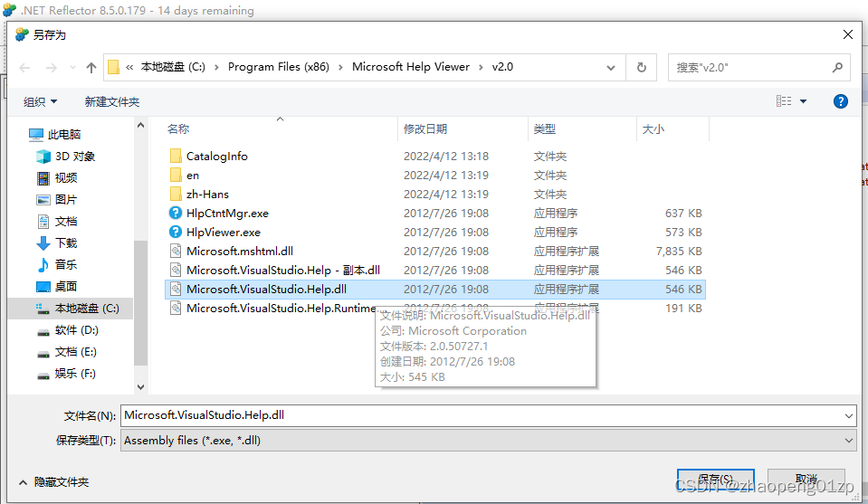Viewport: 868px width, 504px height.
Task: Close the 另存为 dialog
Action: click(x=847, y=34)
